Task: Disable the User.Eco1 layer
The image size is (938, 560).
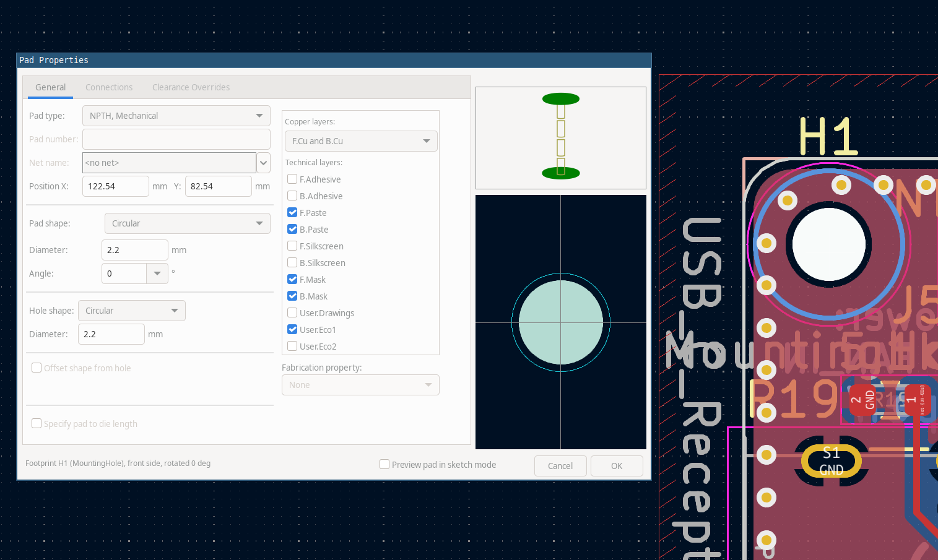Action: (x=292, y=329)
